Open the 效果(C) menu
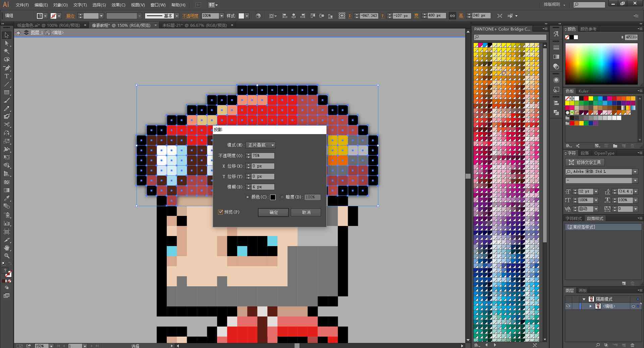The image size is (644, 348). point(118,5)
